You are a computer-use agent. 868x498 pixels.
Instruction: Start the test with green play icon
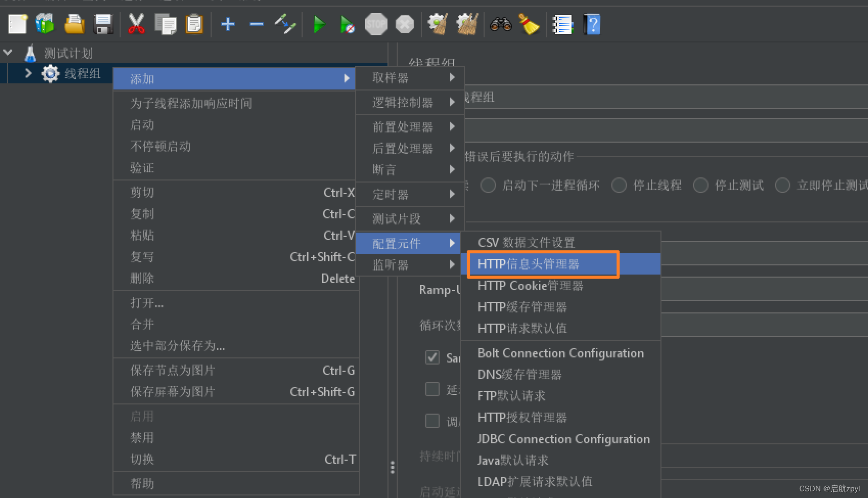coord(319,24)
